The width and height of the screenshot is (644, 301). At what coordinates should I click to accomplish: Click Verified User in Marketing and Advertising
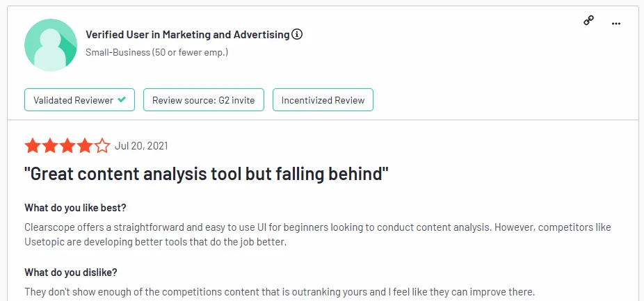[x=187, y=34]
